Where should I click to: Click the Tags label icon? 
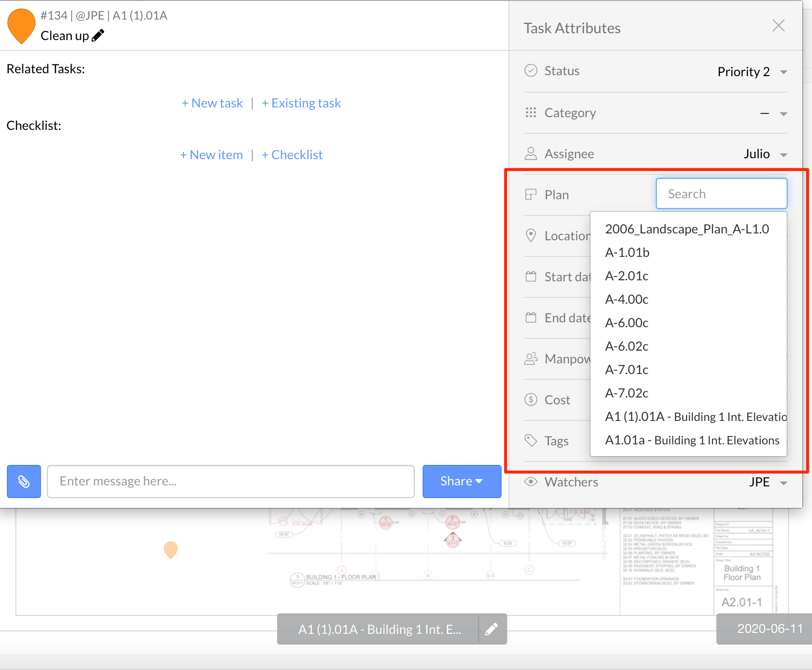point(530,441)
